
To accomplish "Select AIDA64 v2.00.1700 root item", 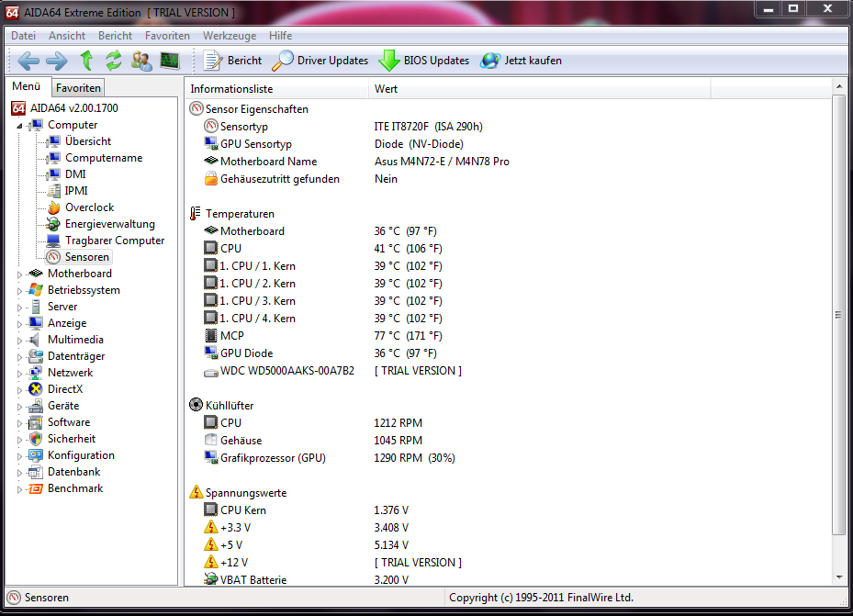I will tap(74, 107).
